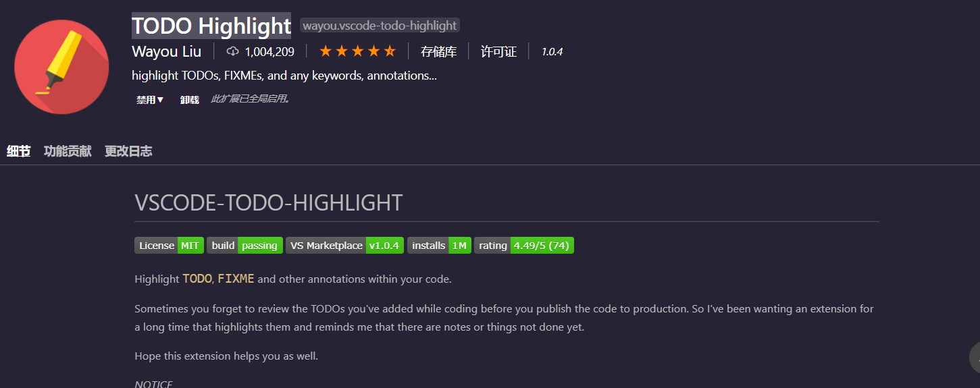This screenshot has height=388, width=980.
Task: Click the 卸载 uninstall button
Action: pos(190,100)
